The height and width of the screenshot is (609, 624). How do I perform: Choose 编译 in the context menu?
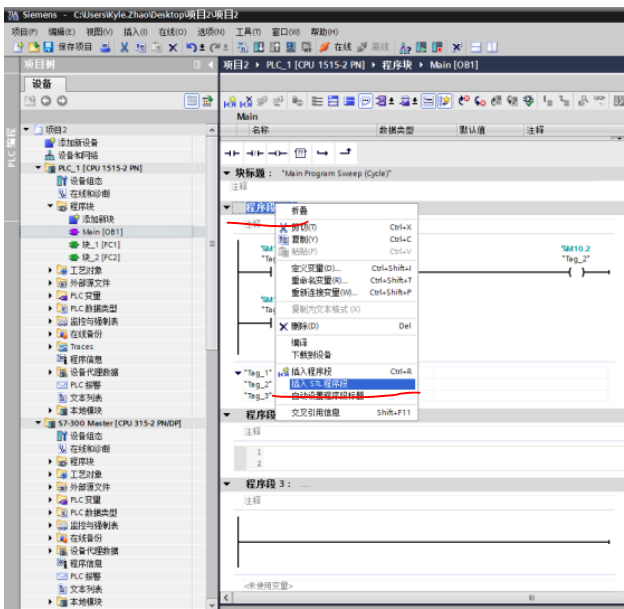pyautogui.click(x=347, y=342)
